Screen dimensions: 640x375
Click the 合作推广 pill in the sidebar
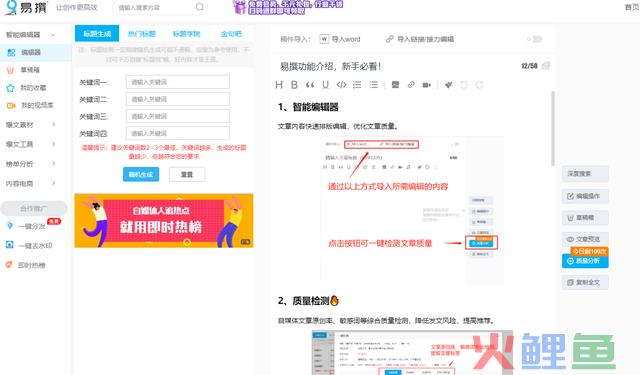pyautogui.click(x=33, y=209)
